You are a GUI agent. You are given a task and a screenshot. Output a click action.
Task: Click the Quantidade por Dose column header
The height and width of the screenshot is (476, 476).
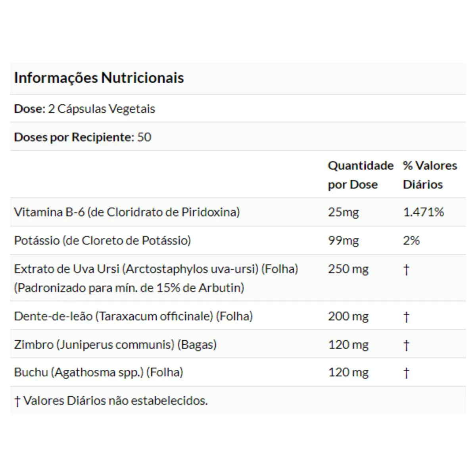pyautogui.click(x=361, y=175)
